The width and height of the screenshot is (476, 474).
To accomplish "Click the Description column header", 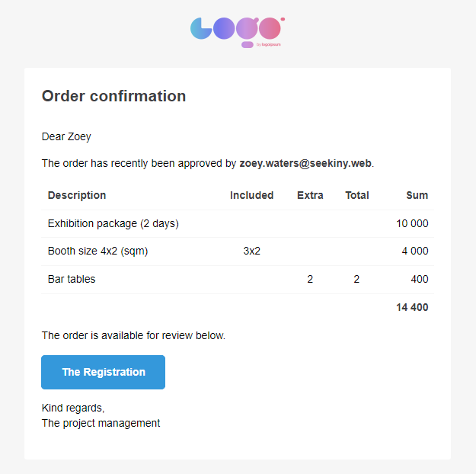I will coord(77,195).
